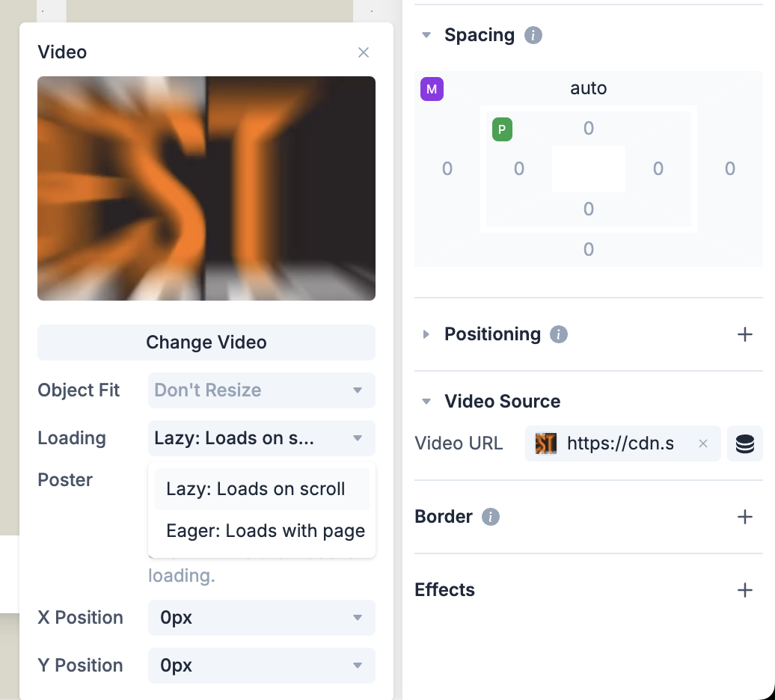
Task: Open the X Position dropdown
Action: pyautogui.click(x=262, y=618)
